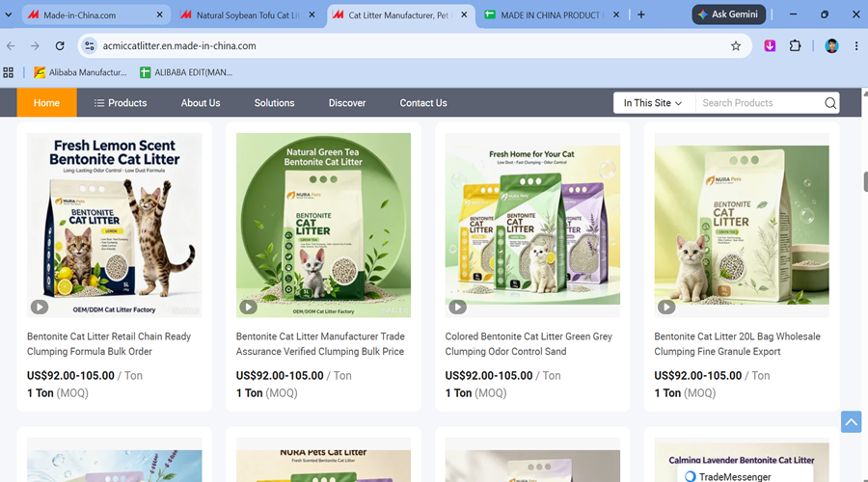Click the address bar URL

coord(179,46)
